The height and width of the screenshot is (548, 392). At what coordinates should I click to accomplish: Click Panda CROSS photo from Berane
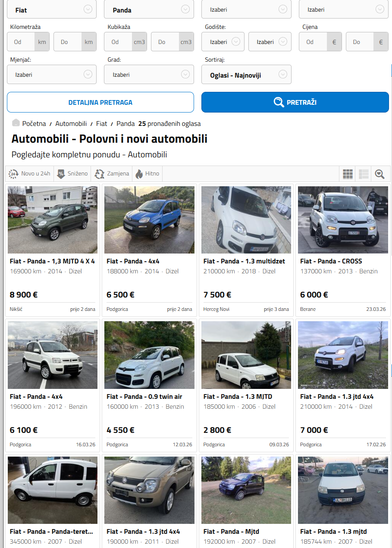[x=343, y=220]
